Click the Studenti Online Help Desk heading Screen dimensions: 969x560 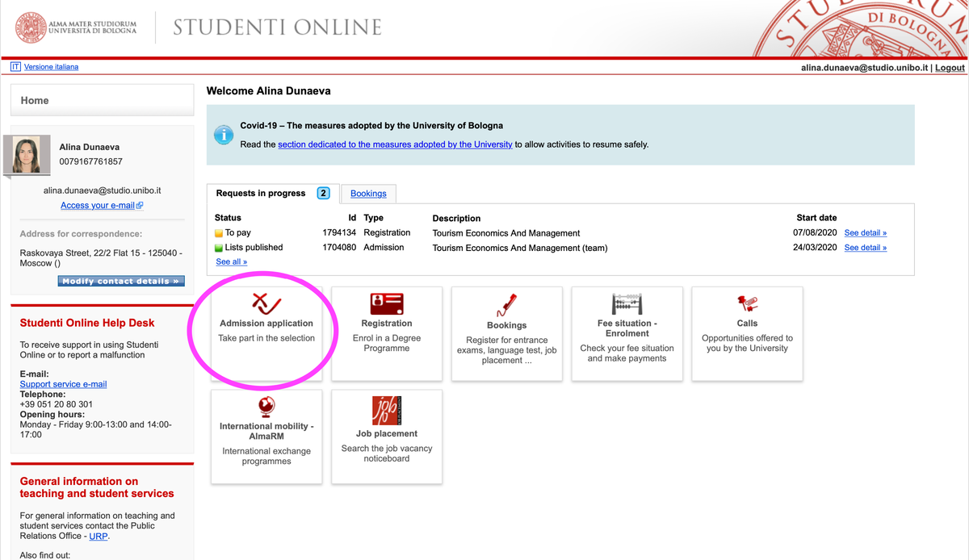coord(87,323)
